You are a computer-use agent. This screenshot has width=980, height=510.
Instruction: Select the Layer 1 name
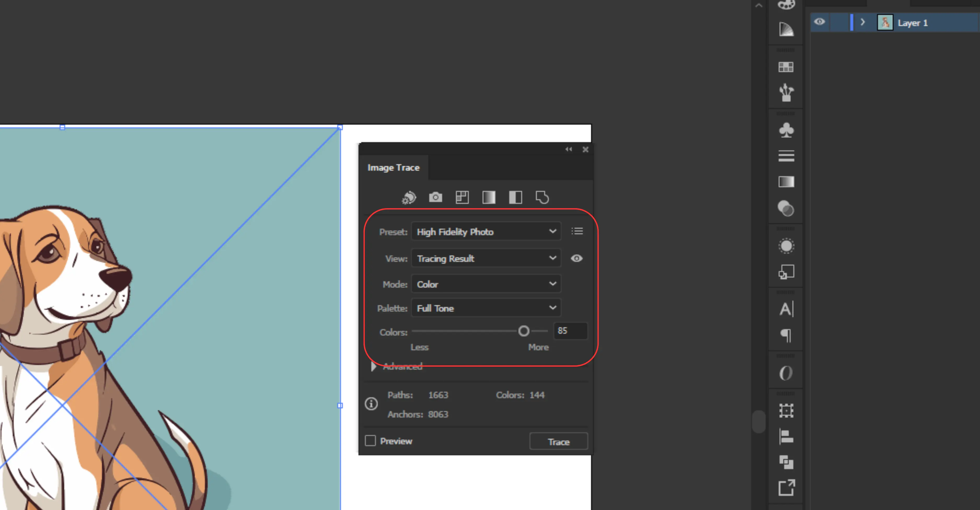coord(913,23)
